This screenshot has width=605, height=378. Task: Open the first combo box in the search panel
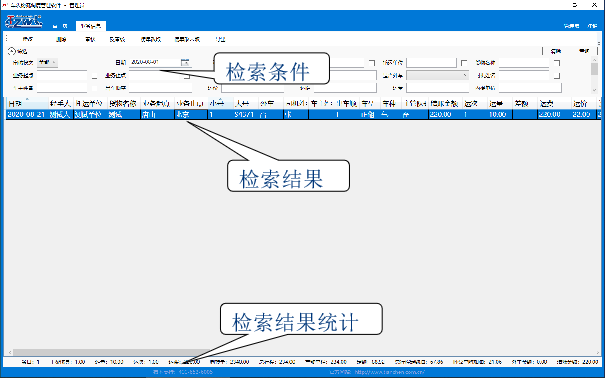47,62
